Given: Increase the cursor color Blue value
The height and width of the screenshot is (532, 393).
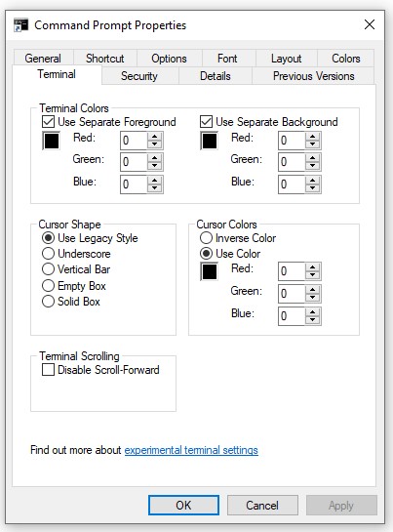Looking at the screenshot, I should point(313,311).
